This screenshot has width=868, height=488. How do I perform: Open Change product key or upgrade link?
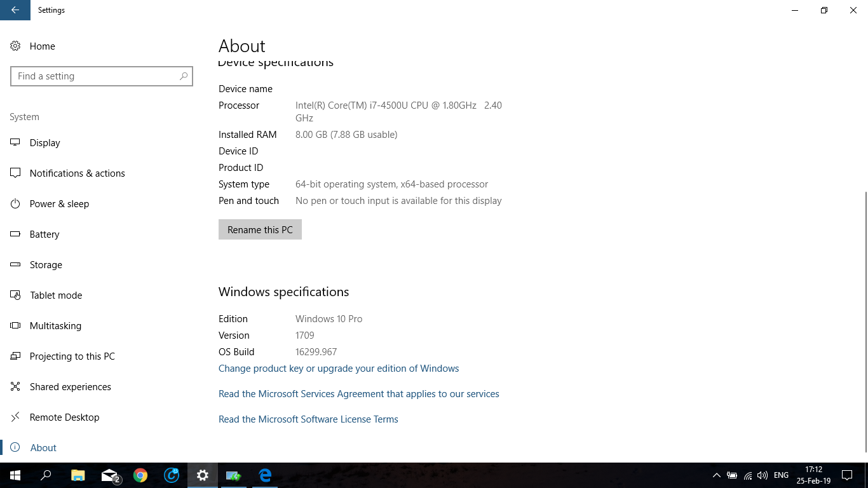click(x=339, y=369)
